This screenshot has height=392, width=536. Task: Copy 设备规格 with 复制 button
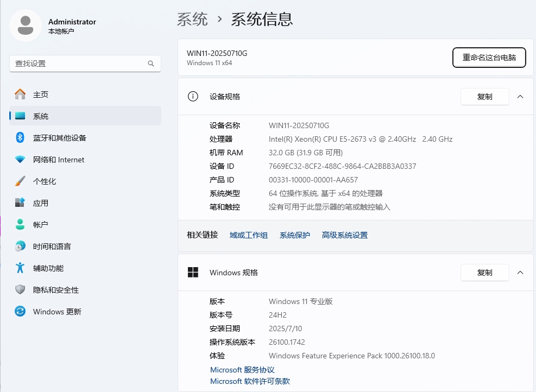coord(485,97)
